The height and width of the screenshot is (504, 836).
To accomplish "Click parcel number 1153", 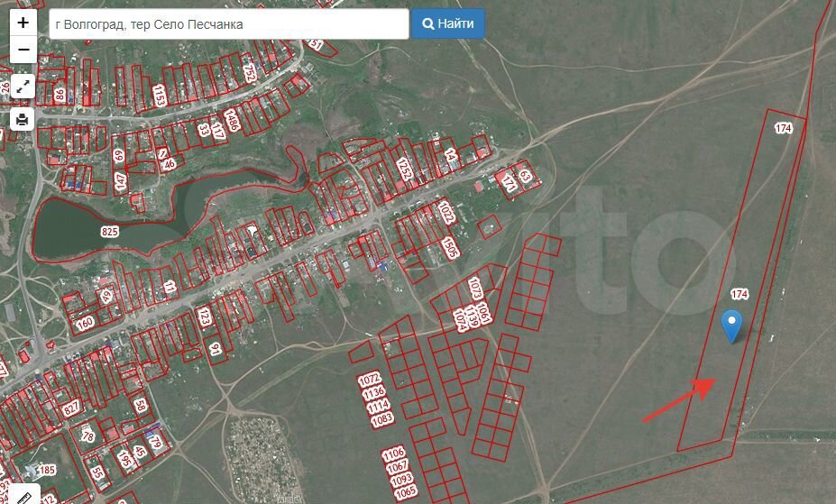I will click(x=160, y=96).
